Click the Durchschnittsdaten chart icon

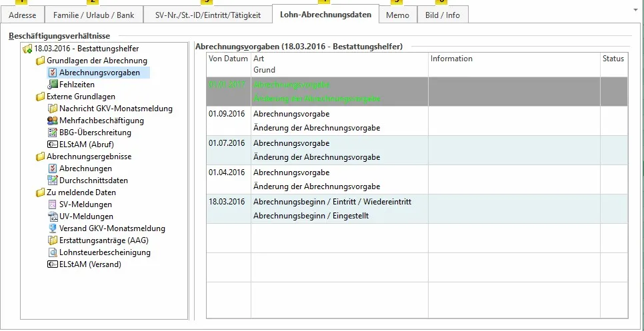coord(53,180)
